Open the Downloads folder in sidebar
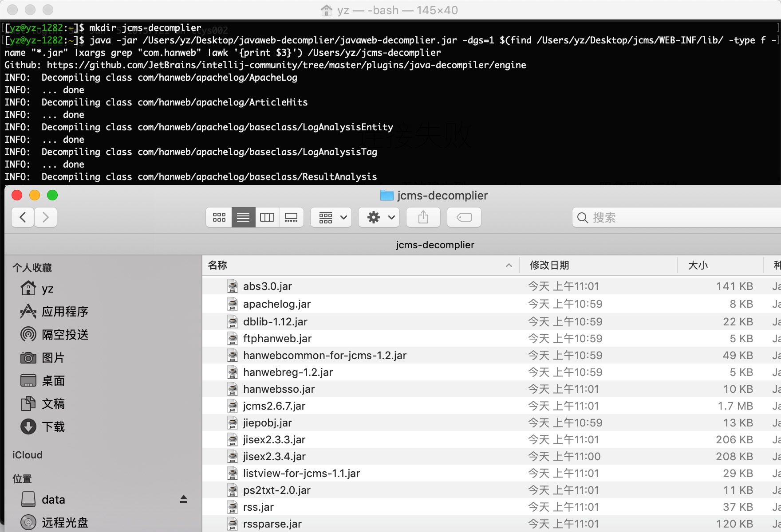The image size is (781, 532). (53, 427)
